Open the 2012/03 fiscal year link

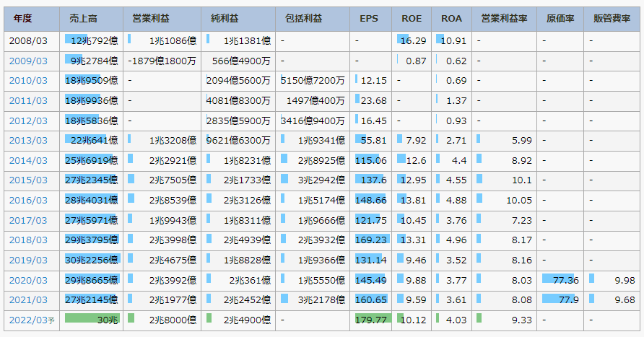click(28, 121)
